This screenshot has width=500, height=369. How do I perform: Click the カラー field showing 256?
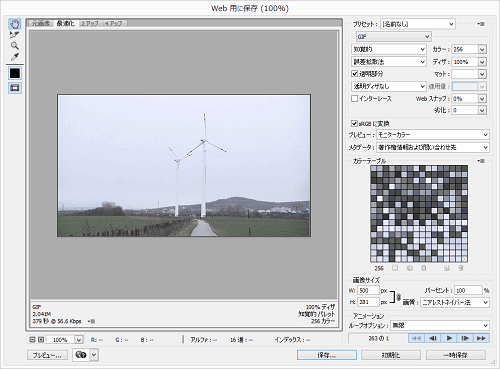pyautogui.click(x=465, y=49)
